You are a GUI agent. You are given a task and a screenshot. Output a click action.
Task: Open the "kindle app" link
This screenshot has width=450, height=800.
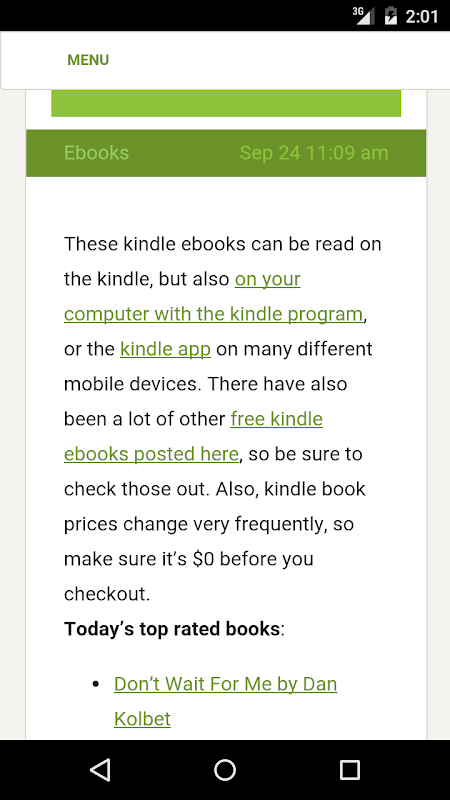click(x=165, y=349)
